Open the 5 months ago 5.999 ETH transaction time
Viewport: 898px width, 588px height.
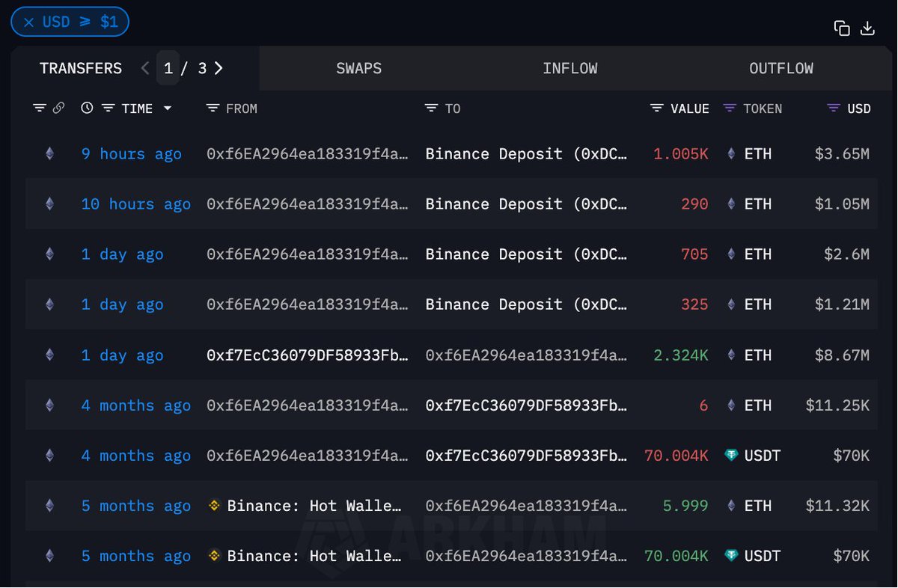136,506
